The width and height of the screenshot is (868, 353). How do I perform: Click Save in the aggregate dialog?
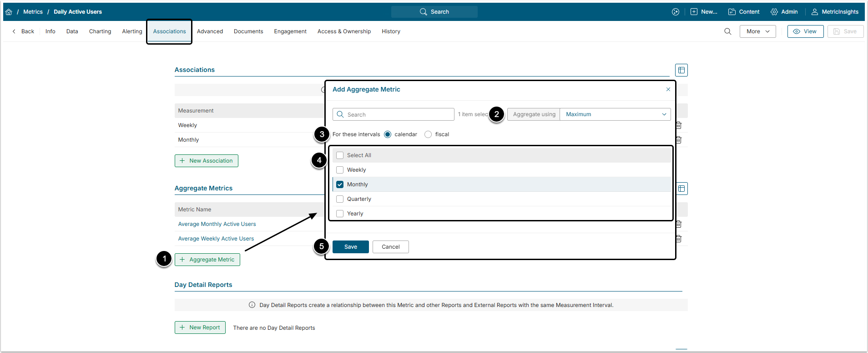(x=350, y=247)
